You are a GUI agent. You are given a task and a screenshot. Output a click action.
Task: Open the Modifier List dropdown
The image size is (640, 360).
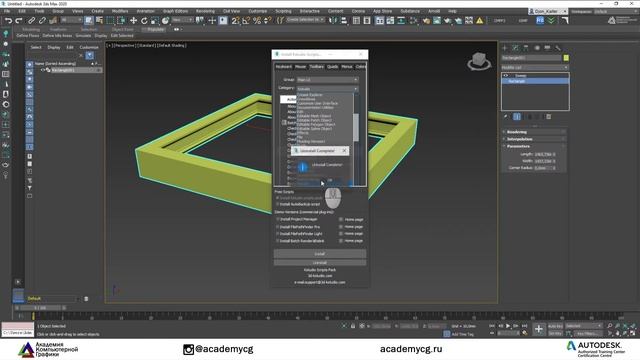[x=535, y=67]
